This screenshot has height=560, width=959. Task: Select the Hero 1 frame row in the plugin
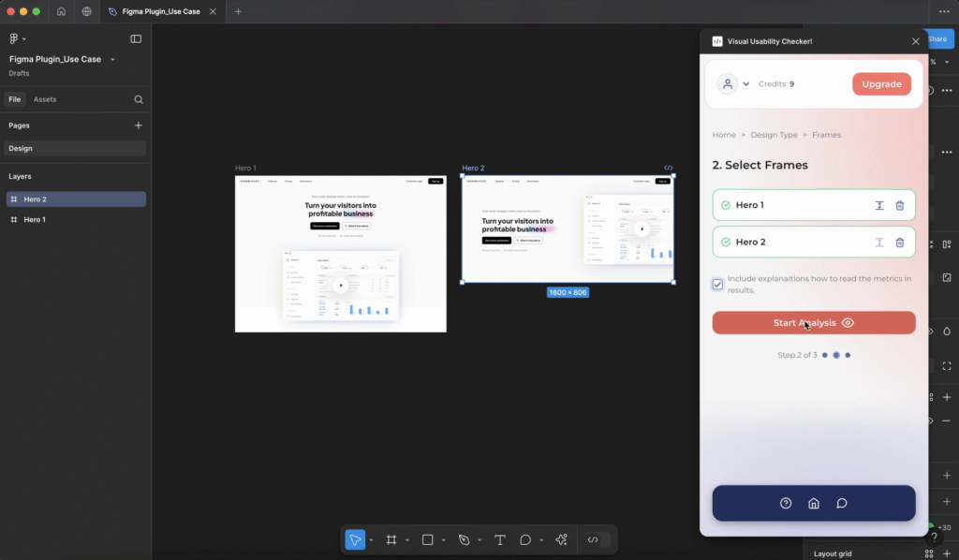814,205
